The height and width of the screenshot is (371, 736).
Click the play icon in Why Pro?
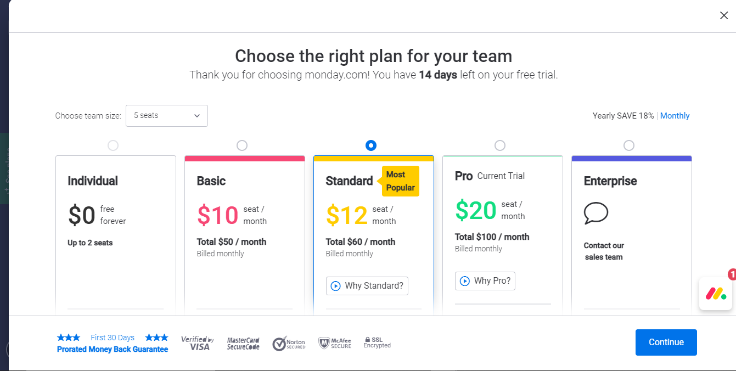point(464,281)
